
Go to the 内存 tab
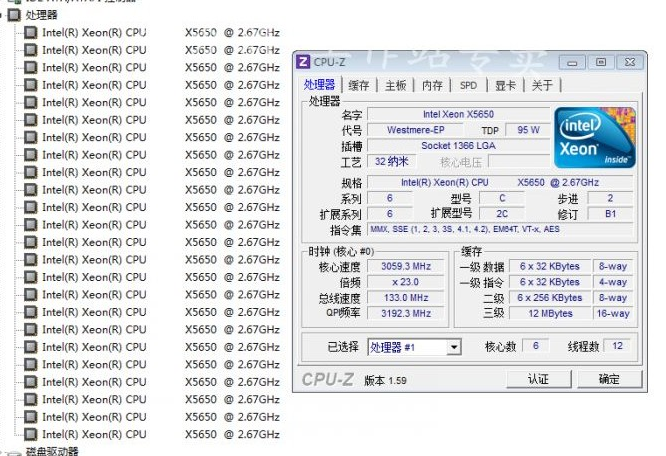point(432,86)
